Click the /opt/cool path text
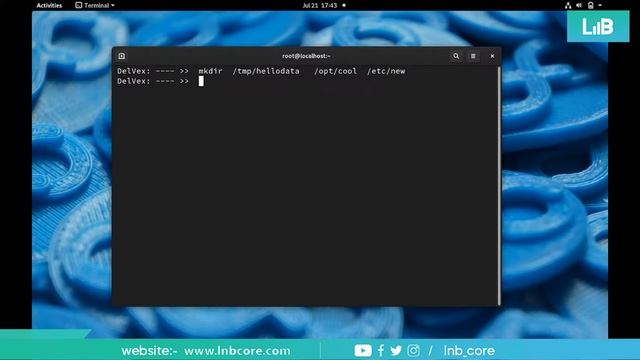The width and height of the screenshot is (640, 360). [335, 71]
